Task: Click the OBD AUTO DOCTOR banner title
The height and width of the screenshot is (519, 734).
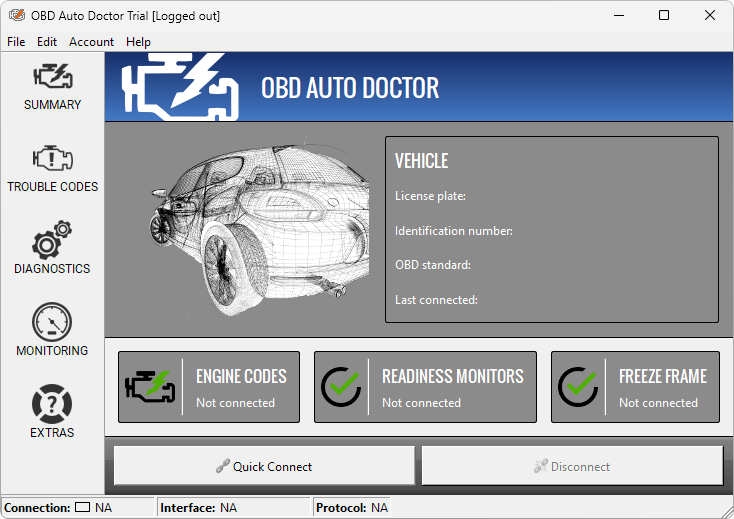Action: pos(350,88)
